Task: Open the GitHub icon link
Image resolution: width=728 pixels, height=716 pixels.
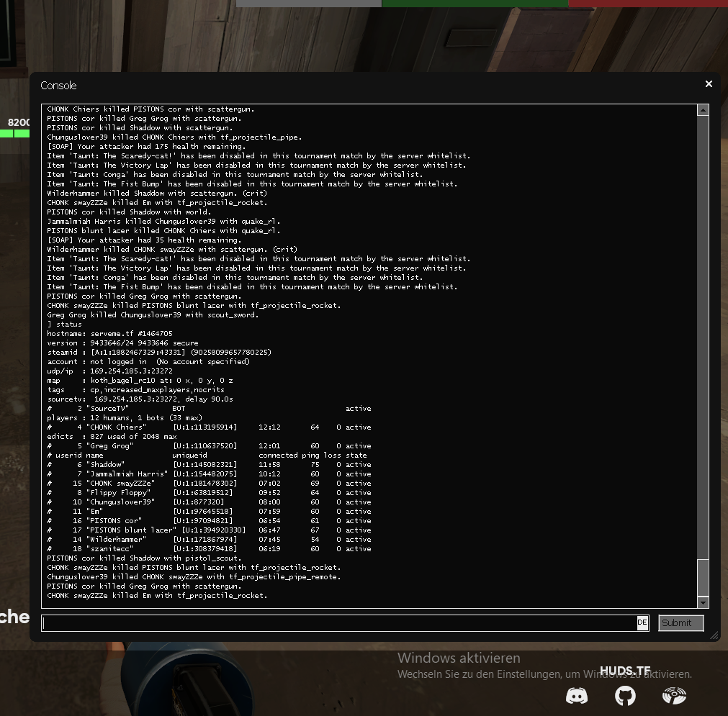Action: [625, 696]
